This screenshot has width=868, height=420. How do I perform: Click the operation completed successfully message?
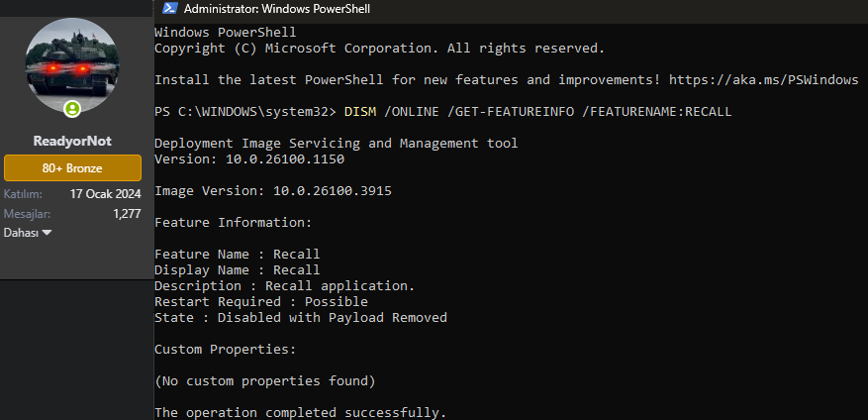pyautogui.click(x=301, y=412)
